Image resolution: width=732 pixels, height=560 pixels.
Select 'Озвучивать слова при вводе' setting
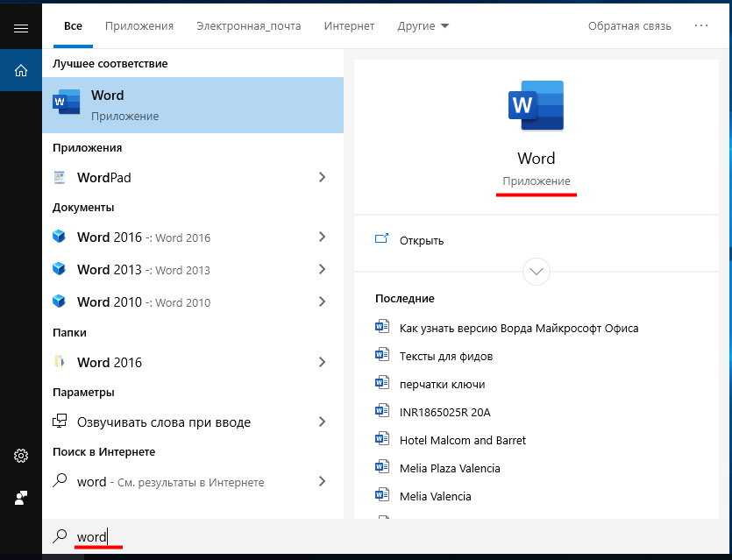pyautogui.click(x=193, y=422)
